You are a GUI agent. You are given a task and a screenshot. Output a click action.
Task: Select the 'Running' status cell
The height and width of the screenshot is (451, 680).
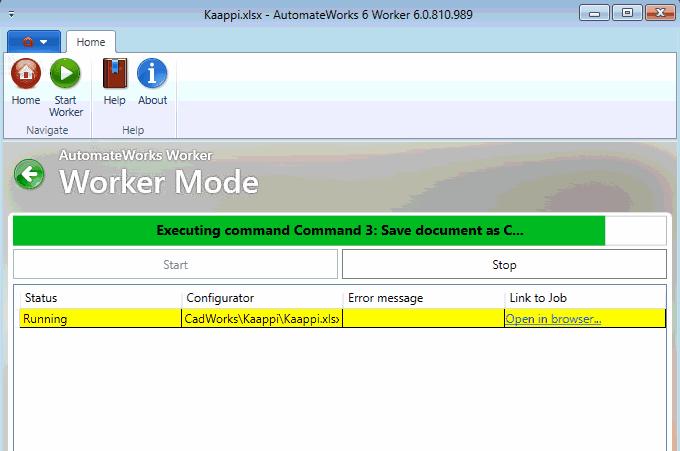tap(100, 319)
